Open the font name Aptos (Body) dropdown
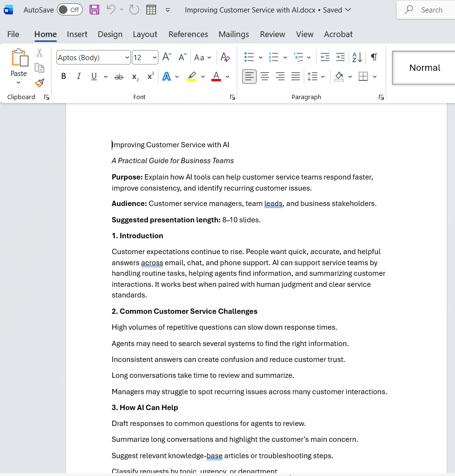This screenshot has height=476, width=455. 127,58
